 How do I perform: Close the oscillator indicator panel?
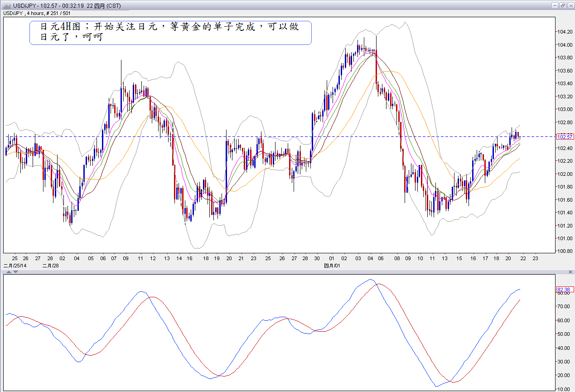(x=570, y=271)
